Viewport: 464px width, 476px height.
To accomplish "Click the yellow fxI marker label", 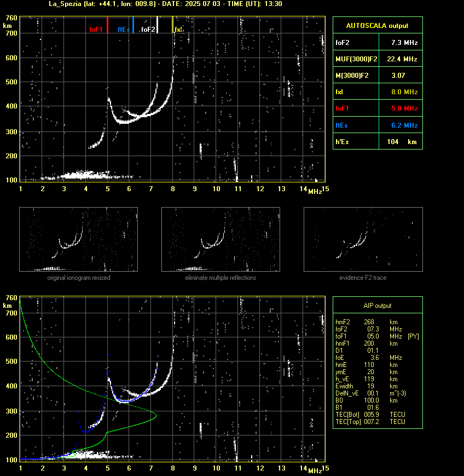I will pos(178,30).
